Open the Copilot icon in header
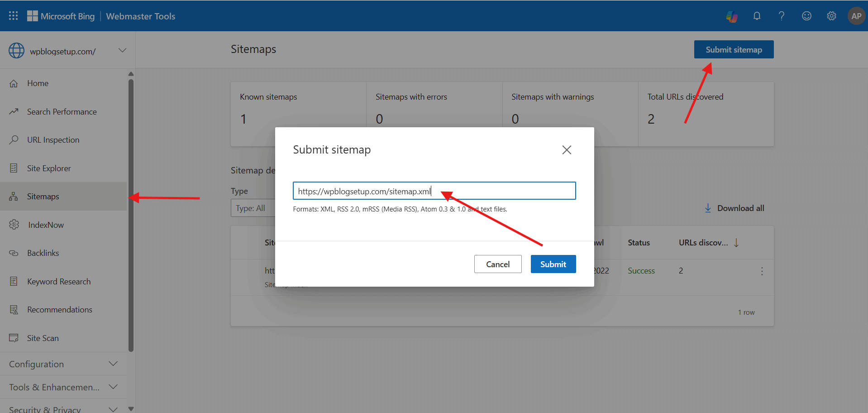This screenshot has height=413, width=868. [732, 16]
